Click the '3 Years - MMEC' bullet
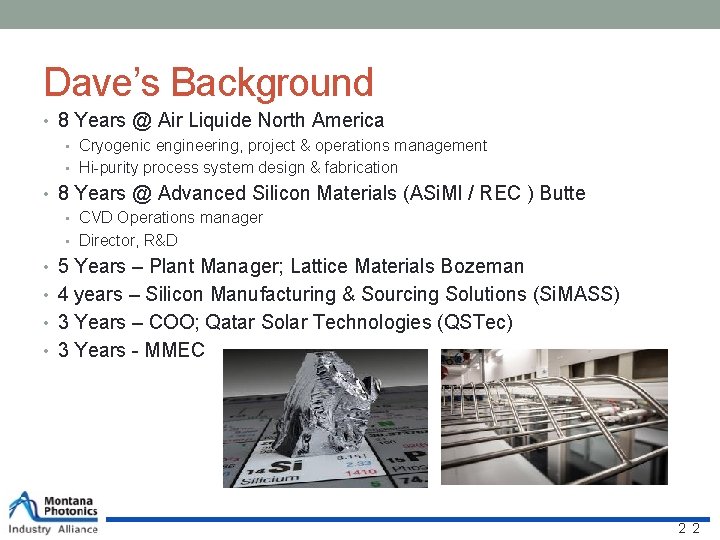This screenshot has width=720, height=540. (131, 350)
